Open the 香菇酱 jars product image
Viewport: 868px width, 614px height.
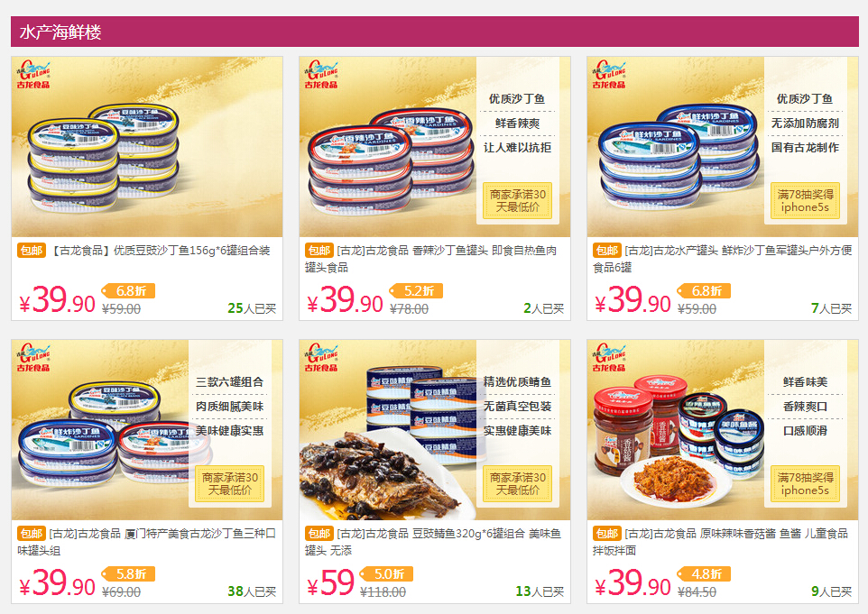click(723, 430)
